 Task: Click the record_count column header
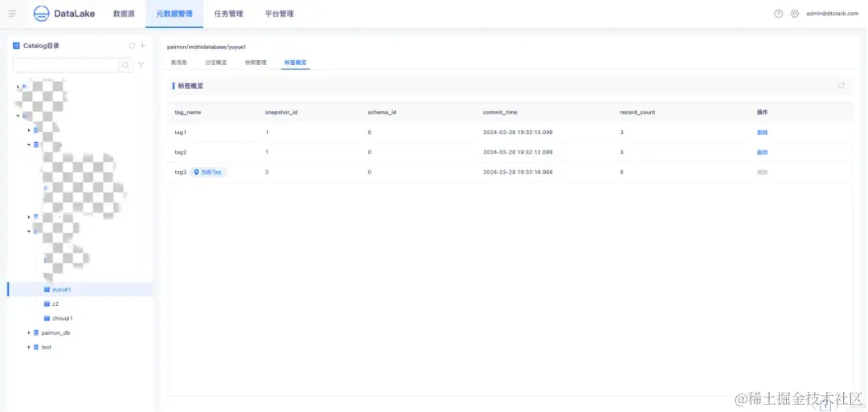(637, 112)
